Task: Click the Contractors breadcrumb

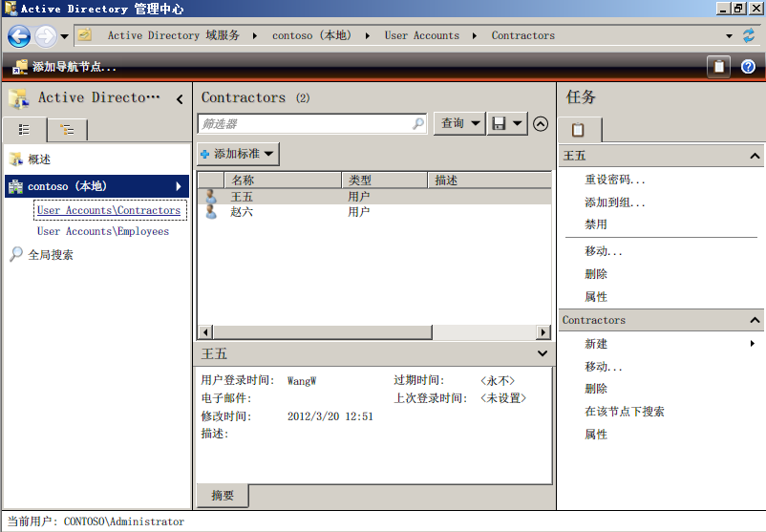Action: click(x=522, y=35)
